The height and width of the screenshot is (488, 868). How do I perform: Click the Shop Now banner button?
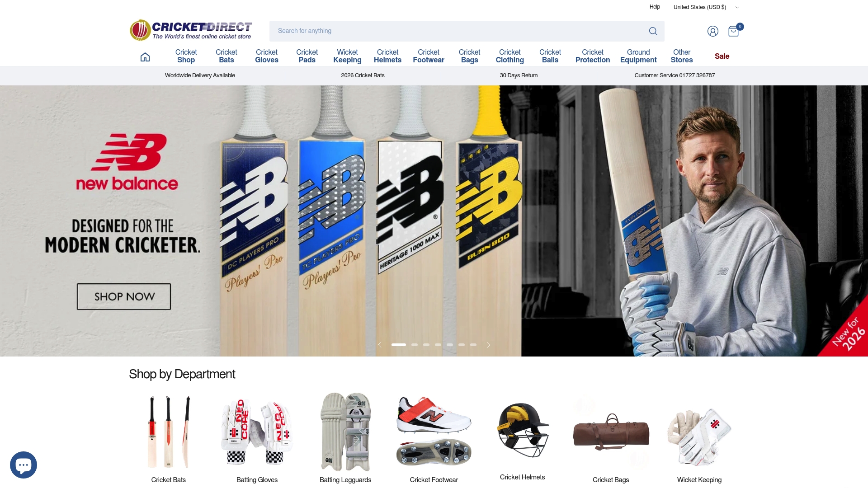tap(123, 296)
